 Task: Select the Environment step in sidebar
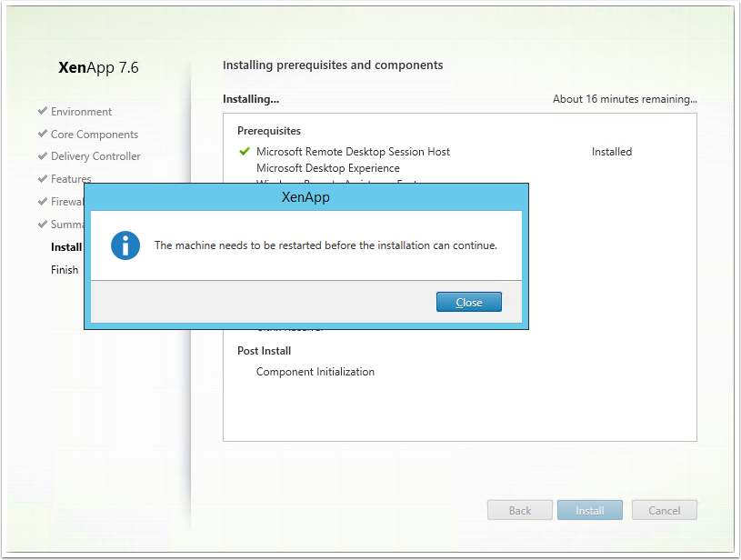pyautogui.click(x=81, y=112)
